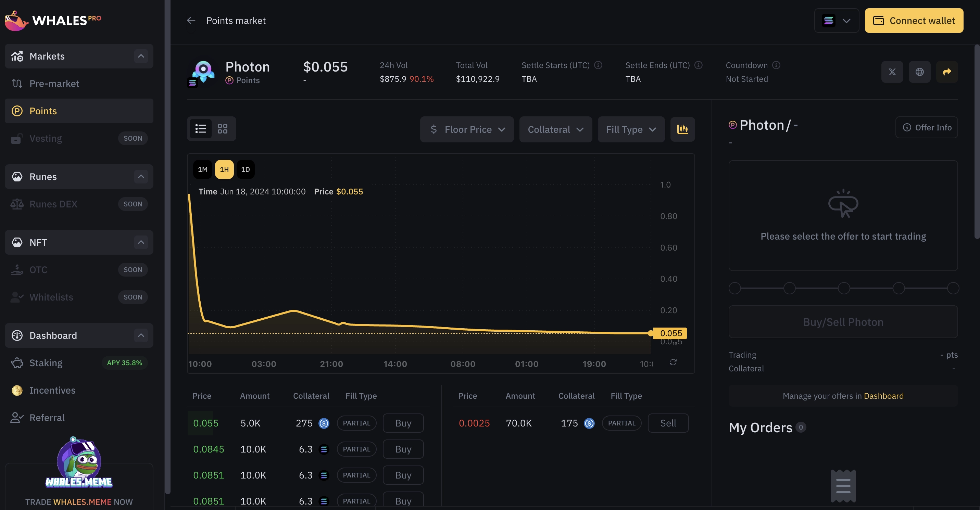Click the back arrow beside Points market
The image size is (980, 510).
coord(191,21)
